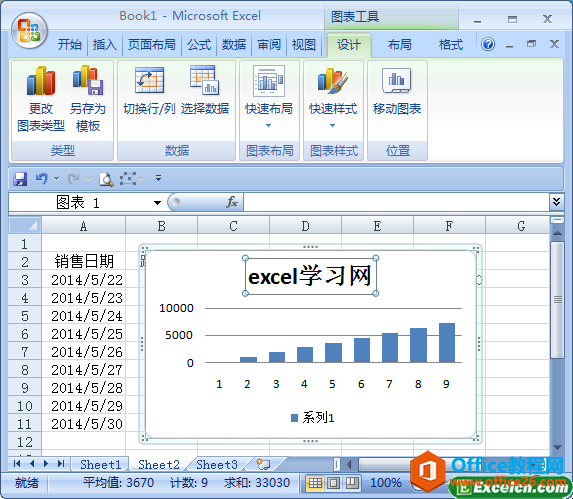The height and width of the screenshot is (499, 573).
Task: Select the Design (设计) tab
Action: point(349,45)
